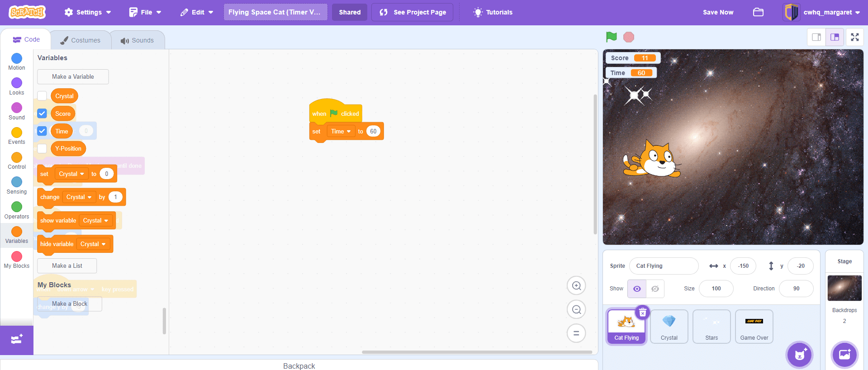Screen dimensions: 868x370
Task: Zoom in on the code workspace
Action: point(576,286)
